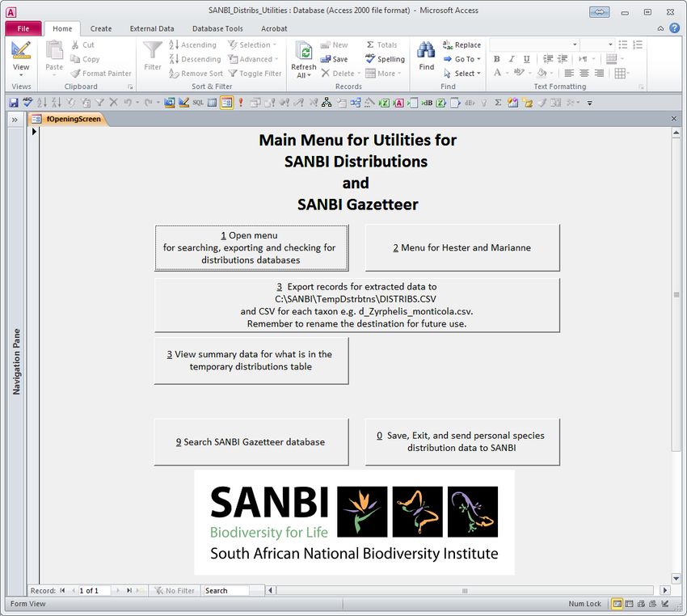Click the Toggle Filter button
687x616 pixels.
(255, 74)
